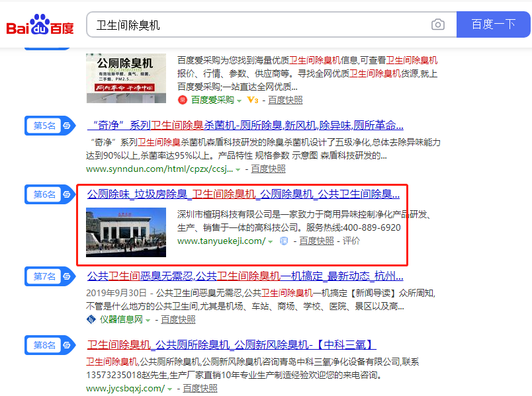Click the www.jycsbqxj.com URL link
Screen dimensions: 532x396
tap(126, 388)
